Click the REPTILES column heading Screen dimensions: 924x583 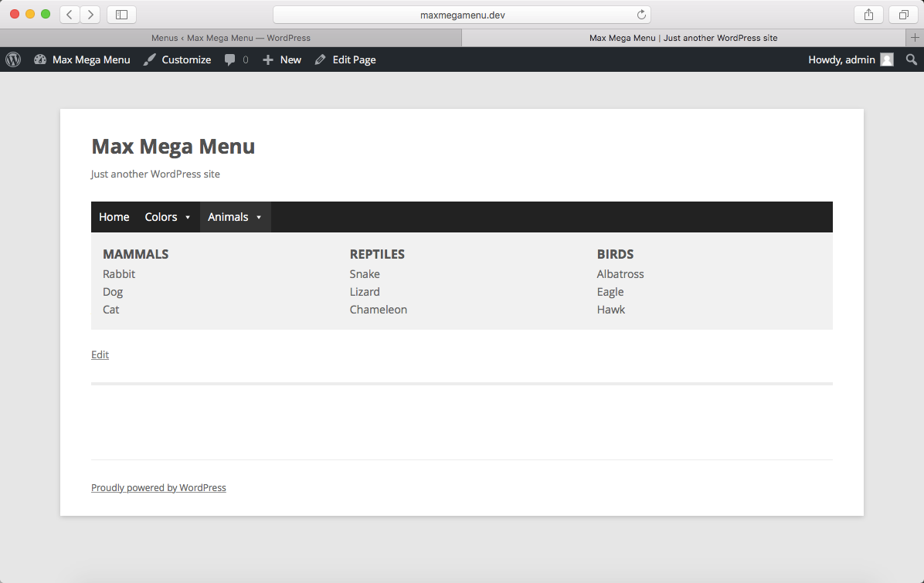377,254
